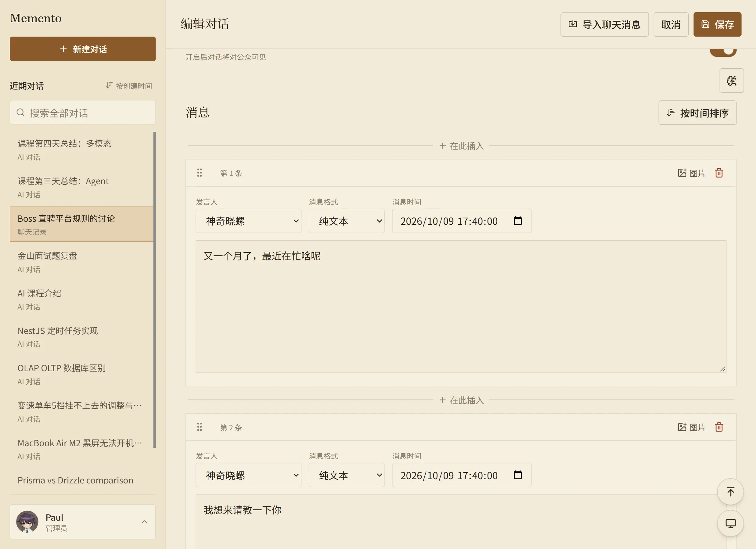
Task: Click the scroll-to-top floating arrow button
Action: [730, 492]
